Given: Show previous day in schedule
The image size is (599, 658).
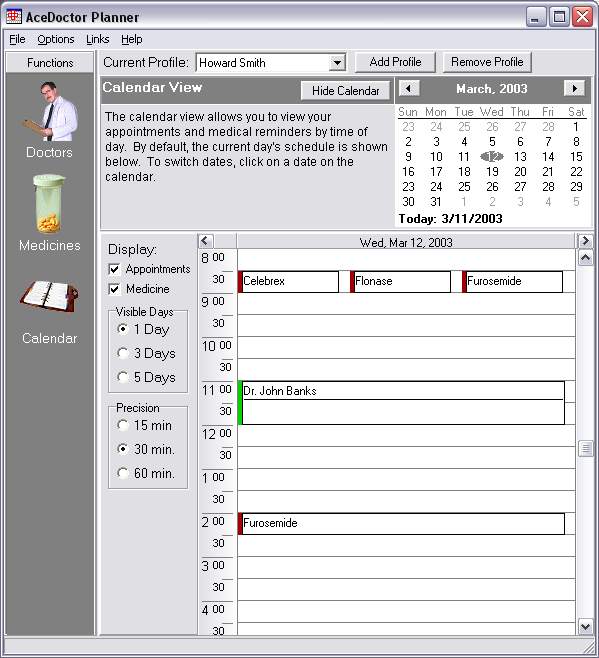Looking at the screenshot, I should [x=205, y=241].
